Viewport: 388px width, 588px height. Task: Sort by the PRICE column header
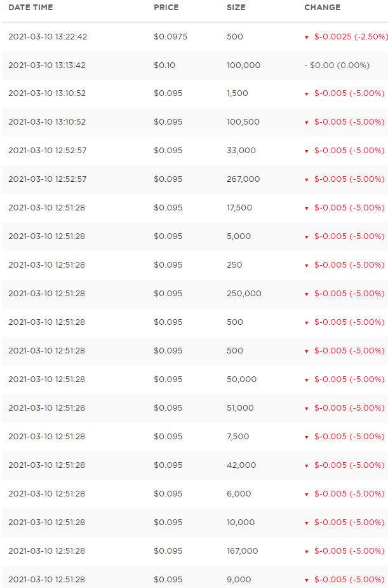click(x=166, y=8)
